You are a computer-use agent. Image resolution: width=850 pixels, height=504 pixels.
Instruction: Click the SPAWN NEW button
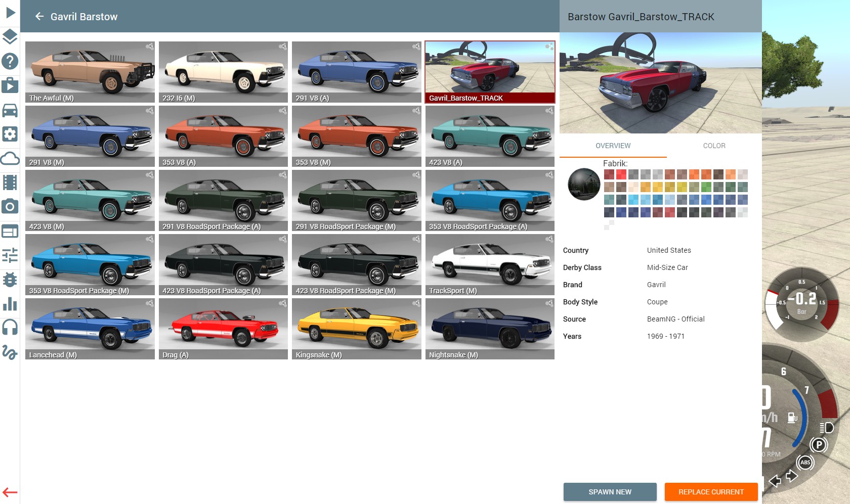[x=610, y=492]
